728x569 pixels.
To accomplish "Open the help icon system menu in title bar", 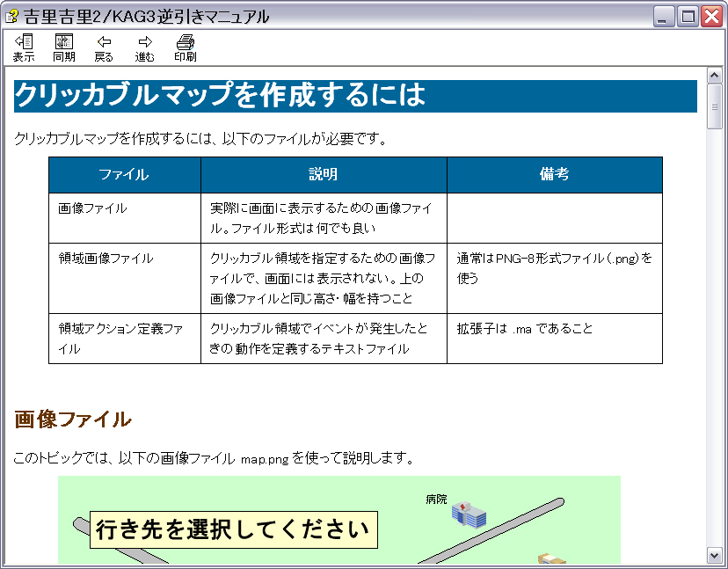I will pyautogui.click(x=12, y=16).
